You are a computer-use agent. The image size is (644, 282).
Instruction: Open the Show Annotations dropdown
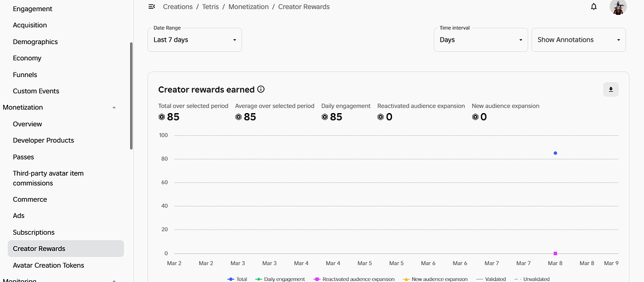pos(579,40)
